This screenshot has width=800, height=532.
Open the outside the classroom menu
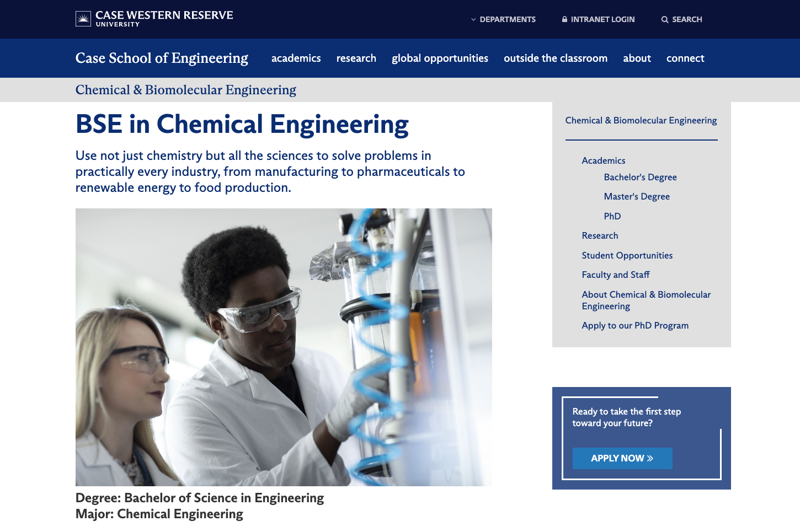[x=556, y=58]
